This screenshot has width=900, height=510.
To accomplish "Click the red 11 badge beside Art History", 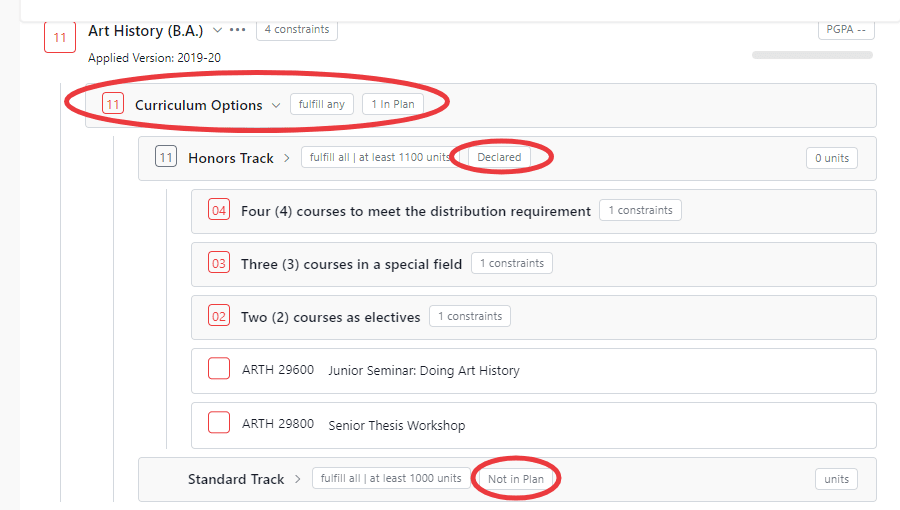I will point(60,38).
